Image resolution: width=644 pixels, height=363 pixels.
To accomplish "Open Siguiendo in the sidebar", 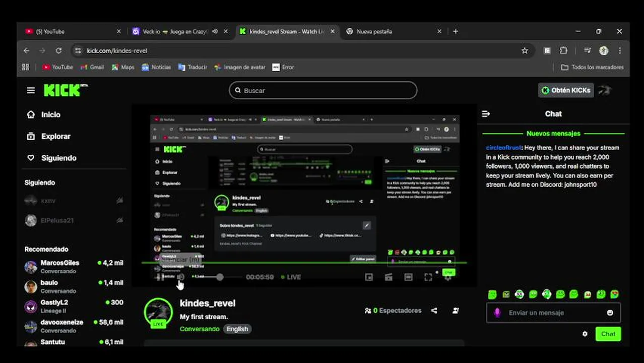I will coord(51,158).
